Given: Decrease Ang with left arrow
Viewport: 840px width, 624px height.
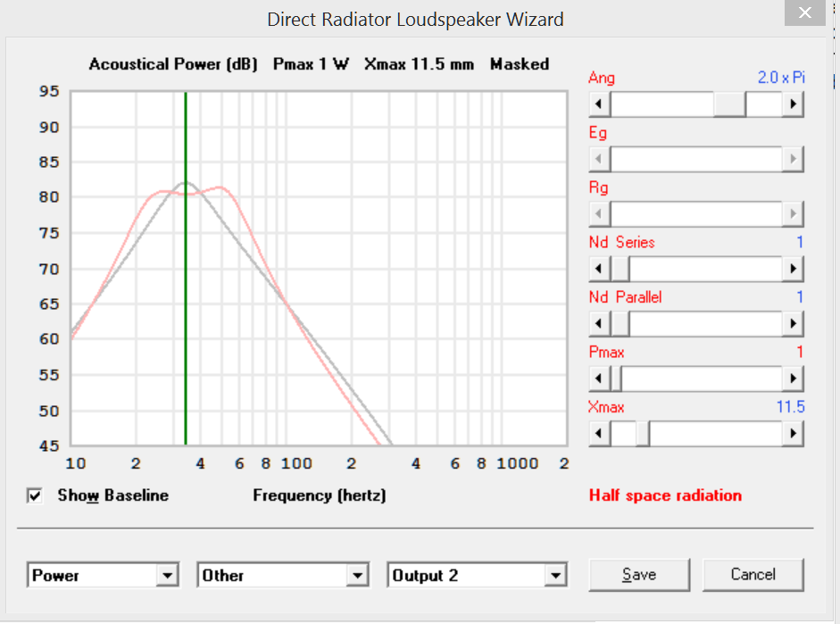Looking at the screenshot, I should tap(600, 104).
